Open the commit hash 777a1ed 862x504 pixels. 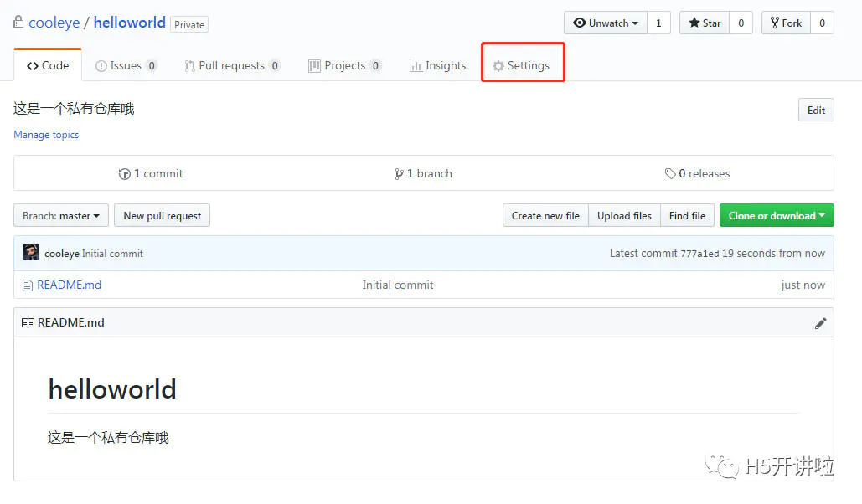(699, 254)
